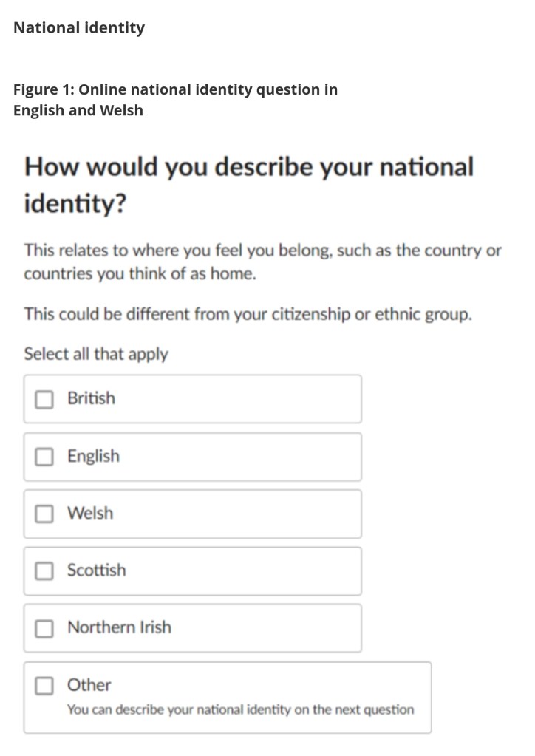Tick the British checkbox
This screenshot has height=756, width=535.
coord(45,399)
